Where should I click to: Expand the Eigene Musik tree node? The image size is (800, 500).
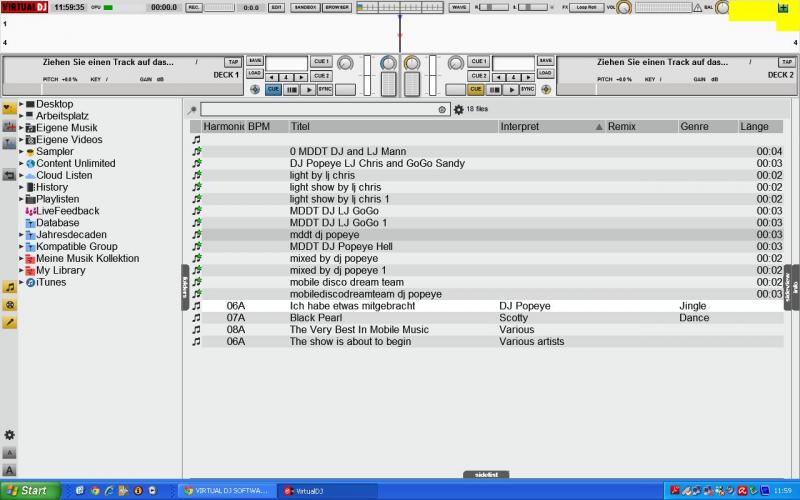coord(21,128)
